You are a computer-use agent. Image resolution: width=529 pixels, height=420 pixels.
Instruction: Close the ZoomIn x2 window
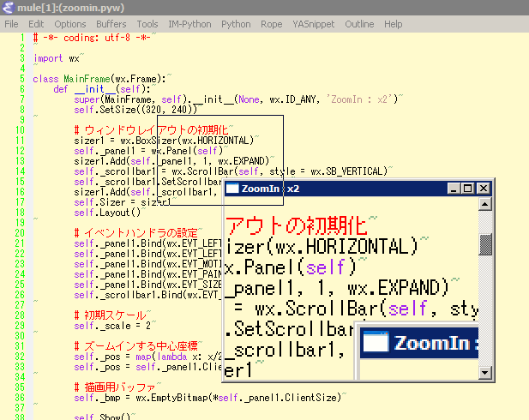click(483, 189)
